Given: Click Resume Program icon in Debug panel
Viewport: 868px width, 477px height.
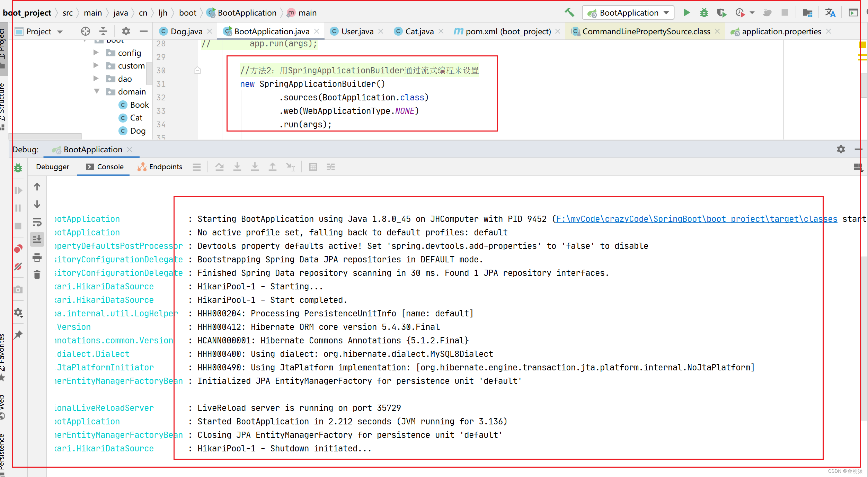Looking at the screenshot, I should pyautogui.click(x=18, y=190).
